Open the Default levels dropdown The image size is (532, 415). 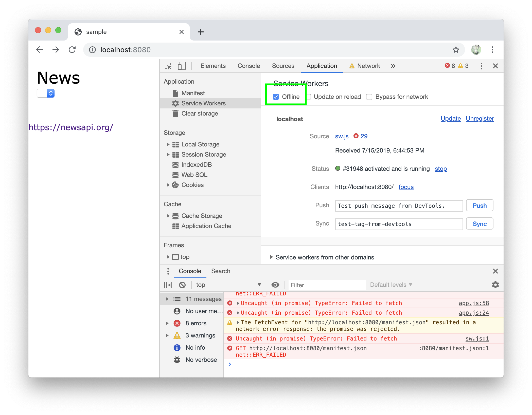(x=391, y=285)
